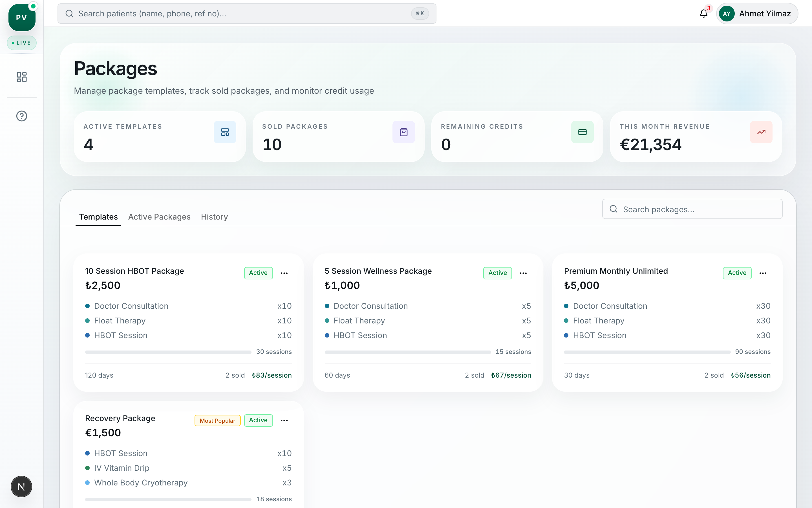Click Whole Body Cryotherapy row
This screenshot has height=508, width=812.
tap(189, 483)
